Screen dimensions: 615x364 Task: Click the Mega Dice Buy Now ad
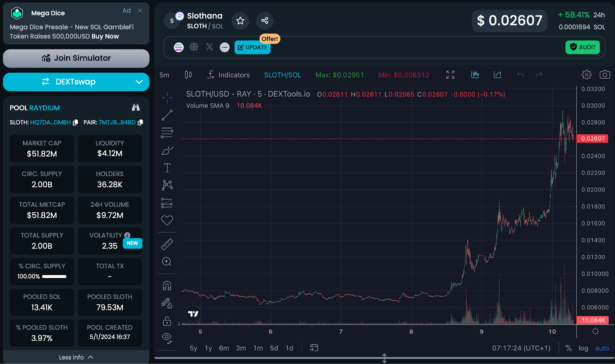[x=105, y=36]
